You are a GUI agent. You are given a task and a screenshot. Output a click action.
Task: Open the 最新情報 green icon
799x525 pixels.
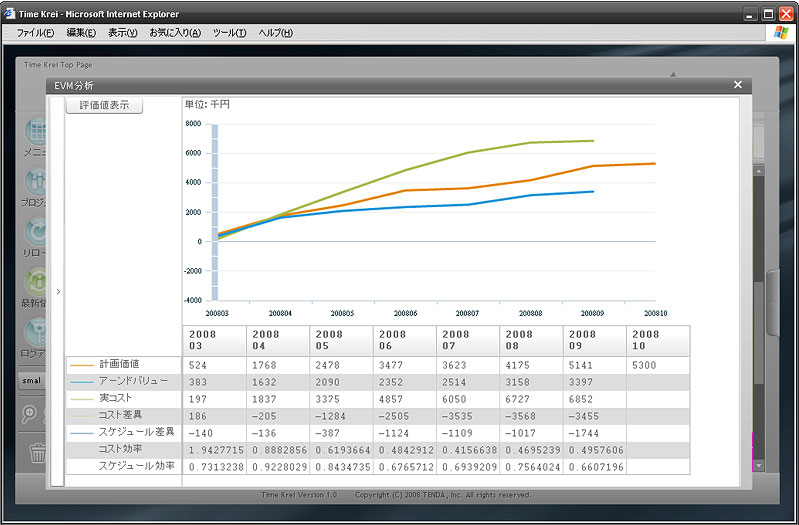[x=36, y=283]
